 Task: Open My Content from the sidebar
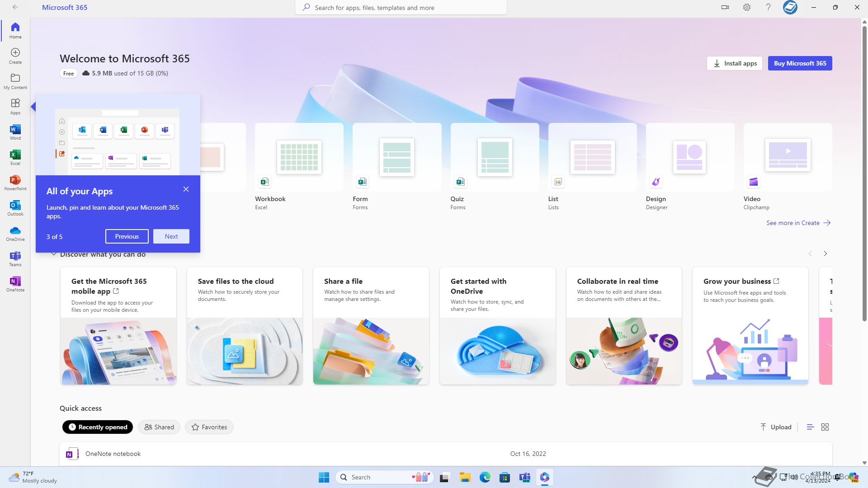15,81
